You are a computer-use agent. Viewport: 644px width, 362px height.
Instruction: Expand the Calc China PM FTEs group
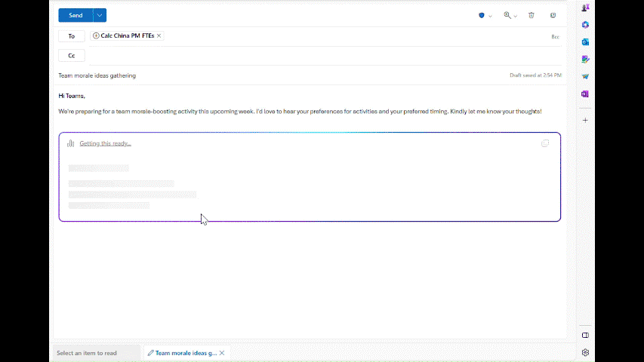point(96,35)
